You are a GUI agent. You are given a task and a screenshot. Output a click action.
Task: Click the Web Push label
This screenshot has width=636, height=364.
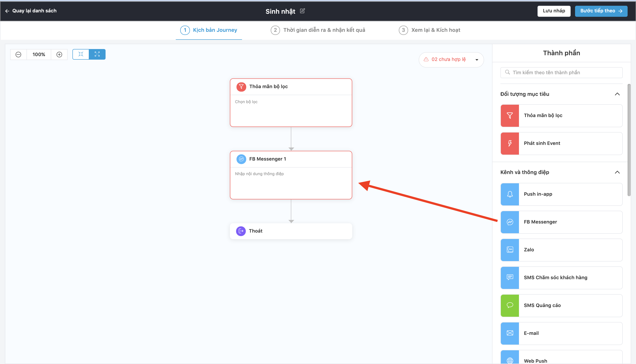[x=535, y=361]
